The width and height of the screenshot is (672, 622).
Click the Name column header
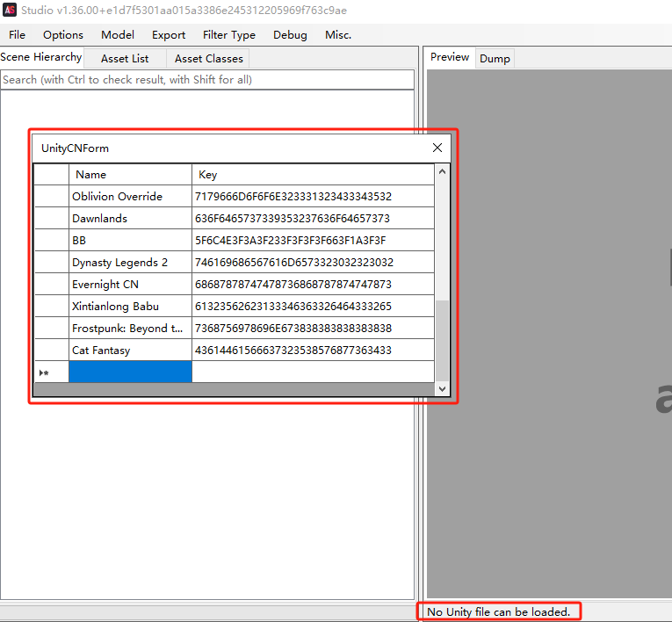[130, 175]
